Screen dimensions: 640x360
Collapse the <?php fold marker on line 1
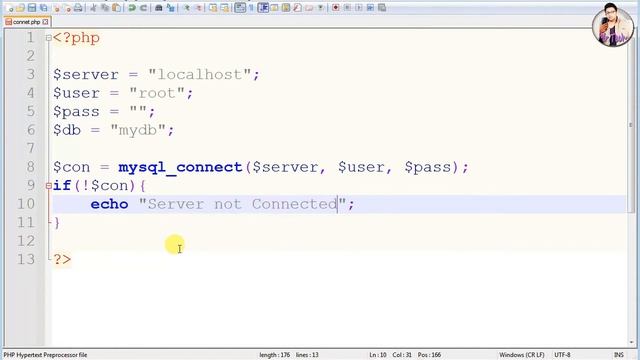[49, 38]
